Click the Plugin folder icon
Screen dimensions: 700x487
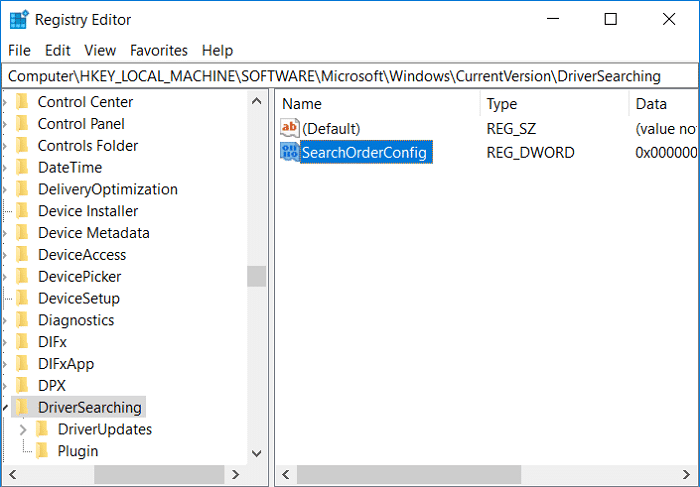[x=42, y=451]
